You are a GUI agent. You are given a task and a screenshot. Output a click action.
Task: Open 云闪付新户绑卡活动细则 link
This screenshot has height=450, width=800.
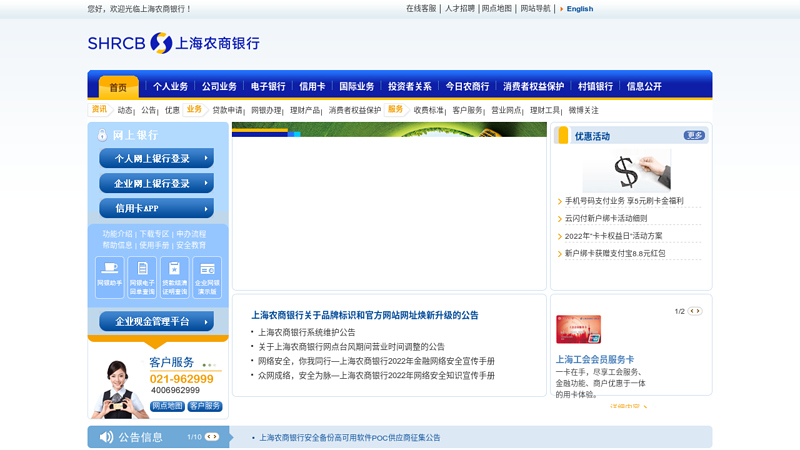606,218
